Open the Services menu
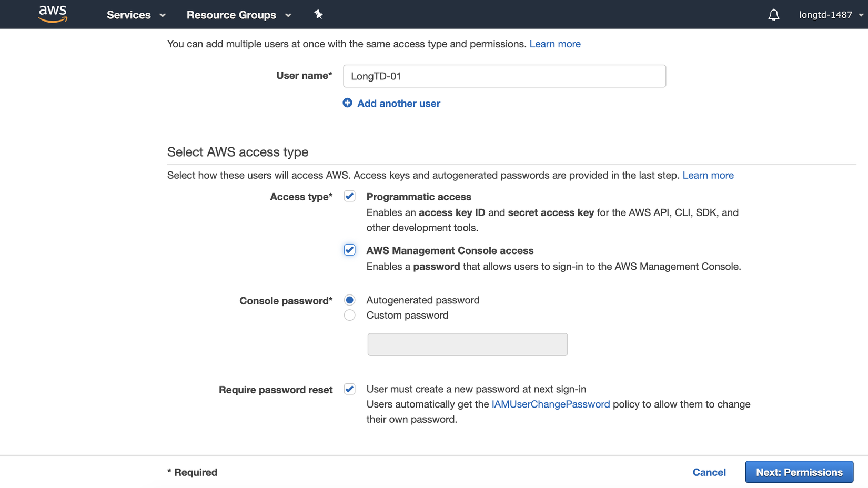 [129, 15]
